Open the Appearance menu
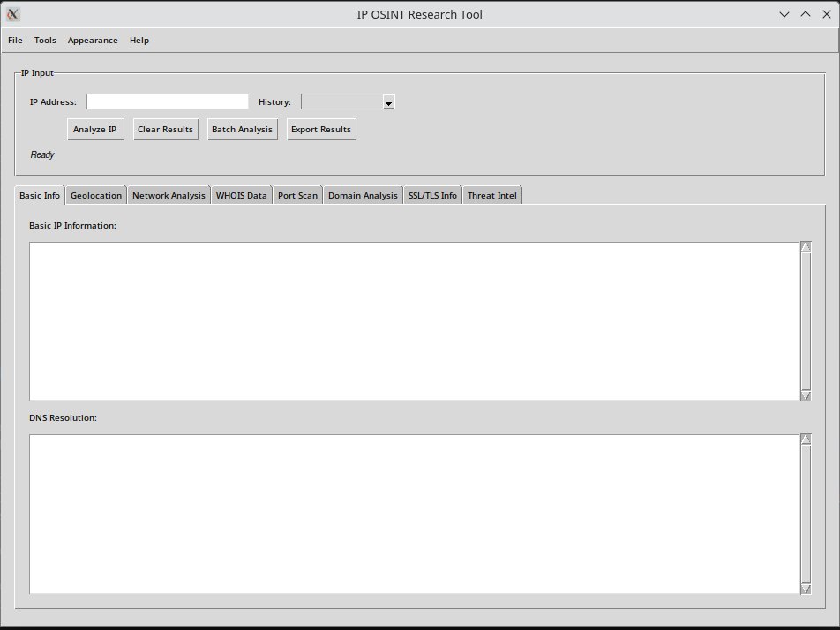This screenshot has height=630, width=840. pos(92,40)
